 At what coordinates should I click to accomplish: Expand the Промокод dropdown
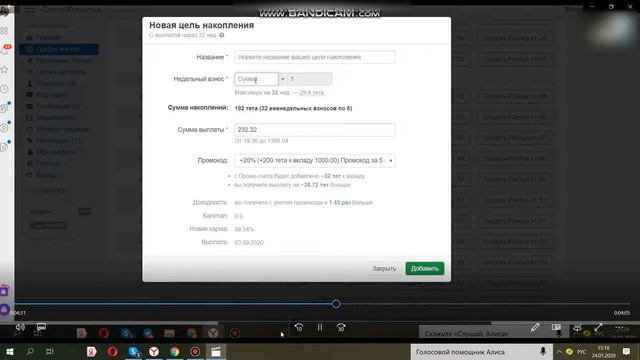click(315, 160)
